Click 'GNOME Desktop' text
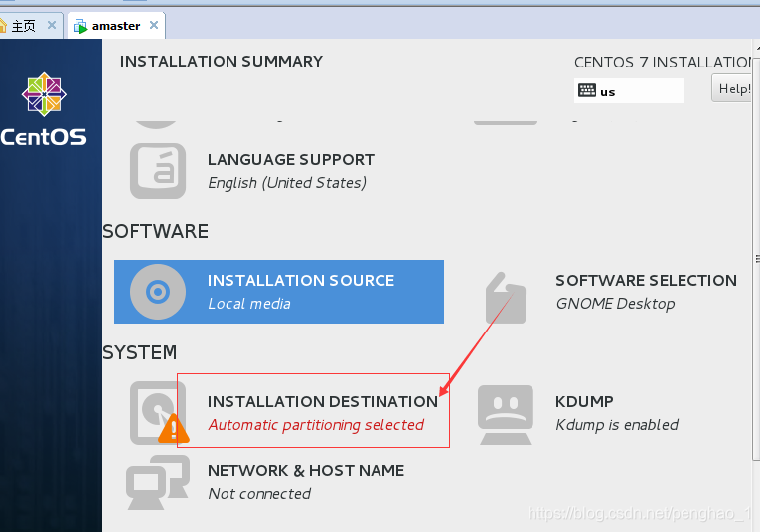The height and width of the screenshot is (532, 760). pyautogui.click(x=615, y=304)
